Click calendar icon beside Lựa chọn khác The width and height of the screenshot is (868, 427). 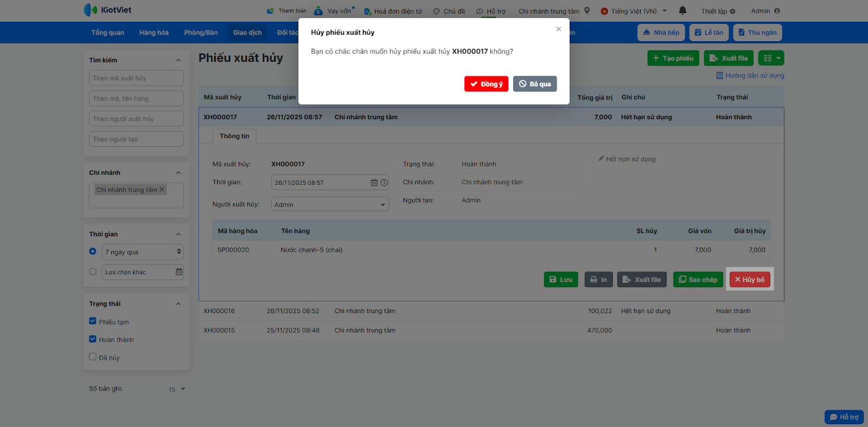point(179,272)
